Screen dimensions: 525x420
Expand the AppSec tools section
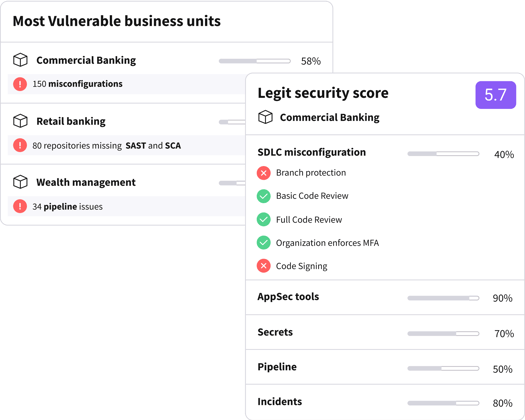coord(288,297)
